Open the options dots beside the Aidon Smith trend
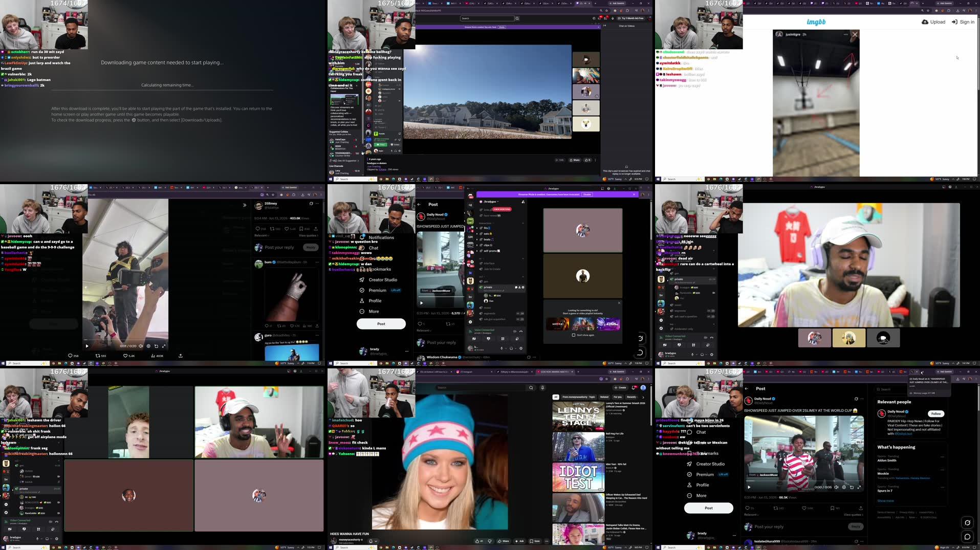Screen dimensions: 980x550 pos(943,457)
